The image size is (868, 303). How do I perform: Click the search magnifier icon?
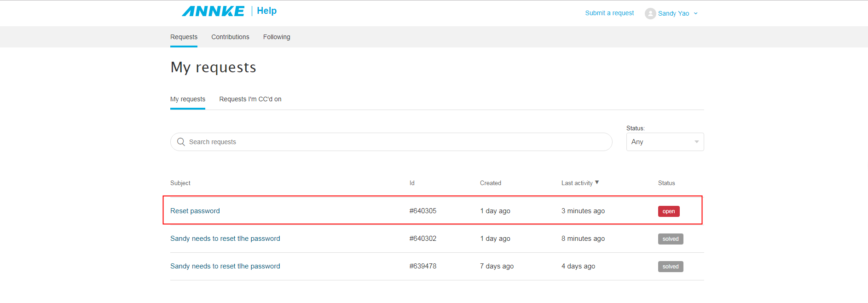pos(181,142)
